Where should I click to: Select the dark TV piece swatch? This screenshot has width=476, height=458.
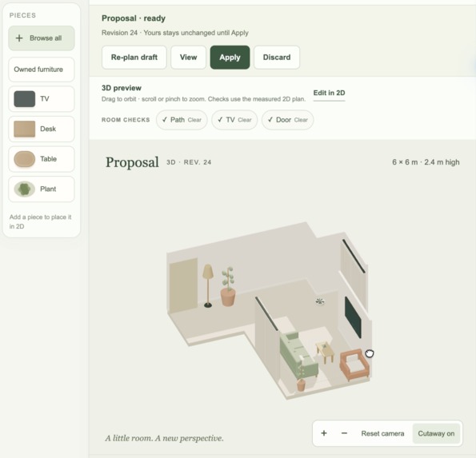24,99
